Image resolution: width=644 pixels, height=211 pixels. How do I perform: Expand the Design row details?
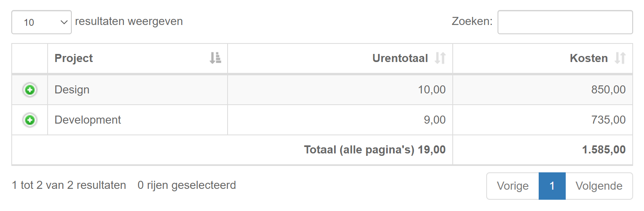29,90
